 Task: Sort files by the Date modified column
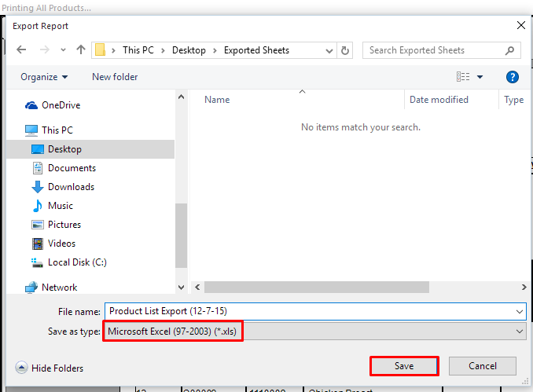point(439,100)
